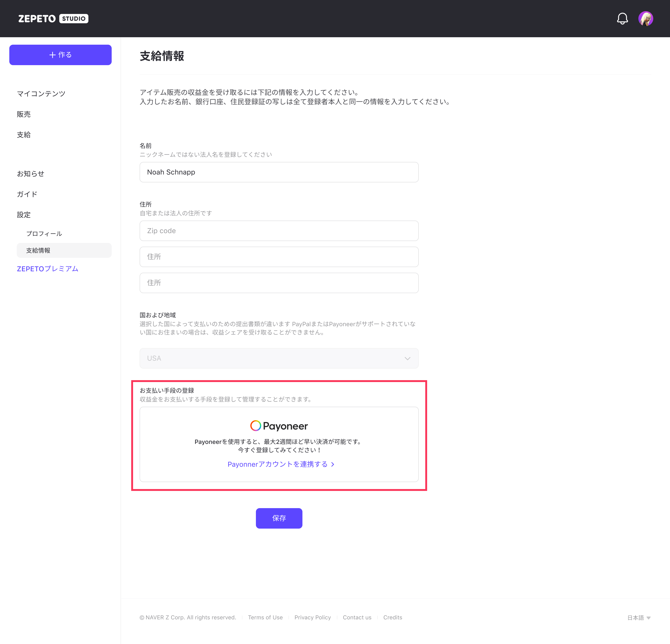Open 設定 in the sidebar
Screen dimensions: 670x644
[23, 215]
